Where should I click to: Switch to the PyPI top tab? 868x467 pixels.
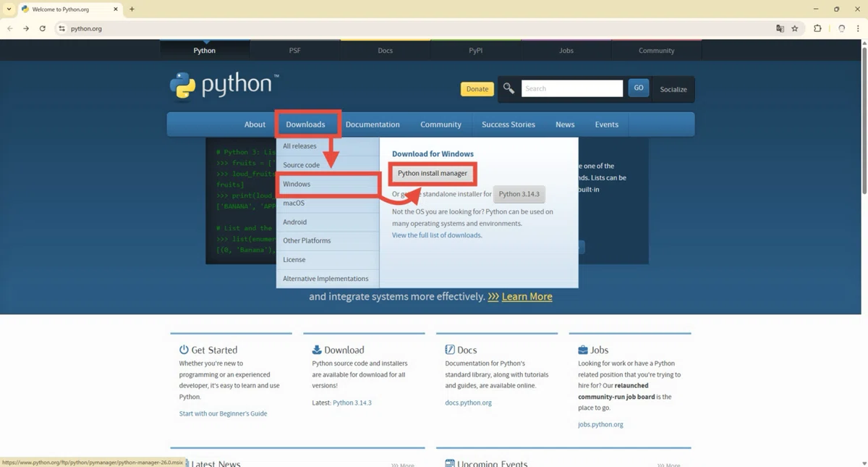(x=475, y=50)
